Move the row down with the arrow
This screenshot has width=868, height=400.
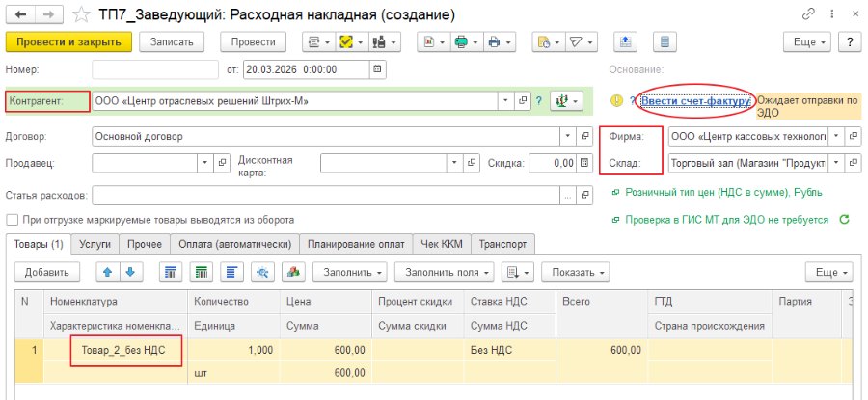pos(130,272)
